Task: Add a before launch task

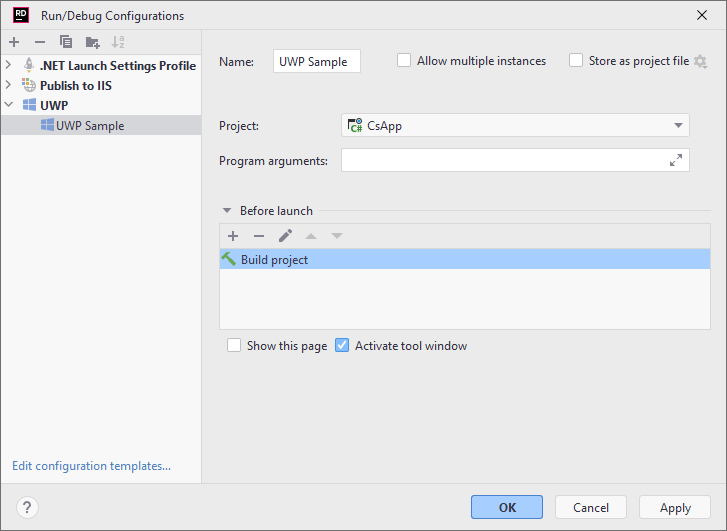Action: [233, 236]
